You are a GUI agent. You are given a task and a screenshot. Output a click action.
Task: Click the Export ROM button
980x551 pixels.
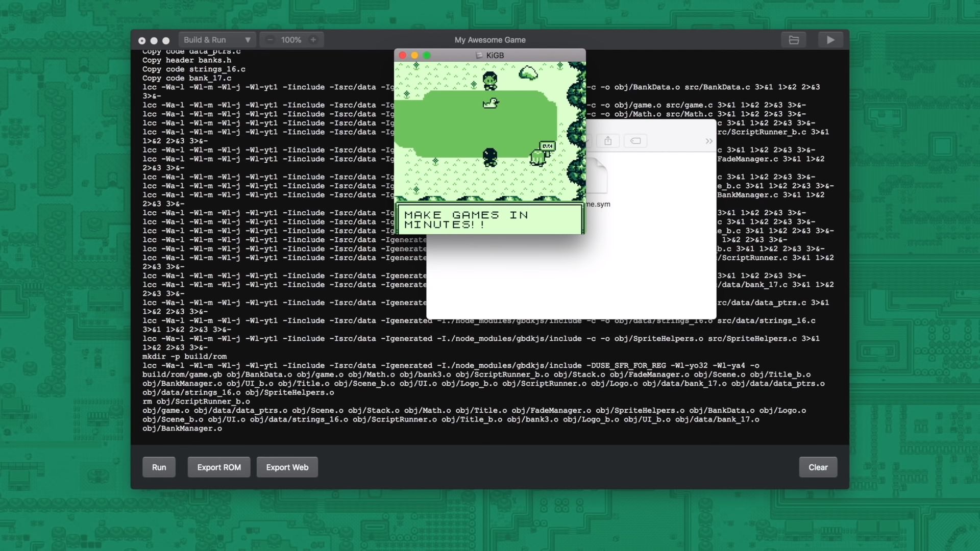[219, 467]
